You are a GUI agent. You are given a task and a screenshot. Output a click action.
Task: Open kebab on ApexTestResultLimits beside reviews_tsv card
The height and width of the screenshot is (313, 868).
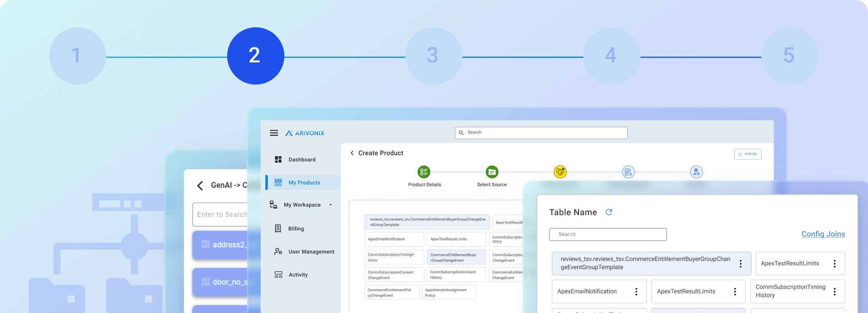pyautogui.click(x=834, y=263)
